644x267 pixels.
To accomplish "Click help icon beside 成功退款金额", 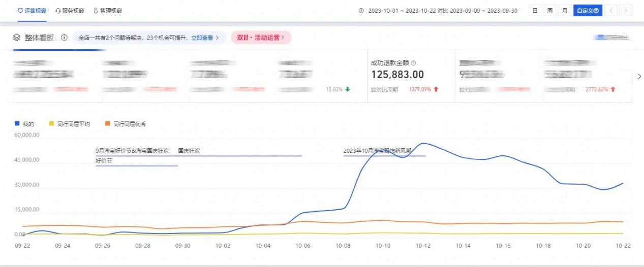I will tap(413, 63).
